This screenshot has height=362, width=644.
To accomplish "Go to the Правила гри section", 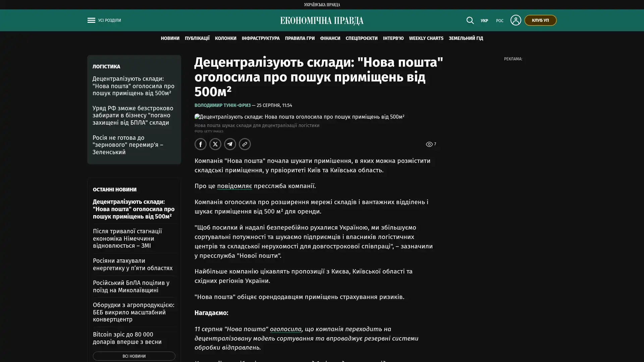I will pyautogui.click(x=300, y=39).
